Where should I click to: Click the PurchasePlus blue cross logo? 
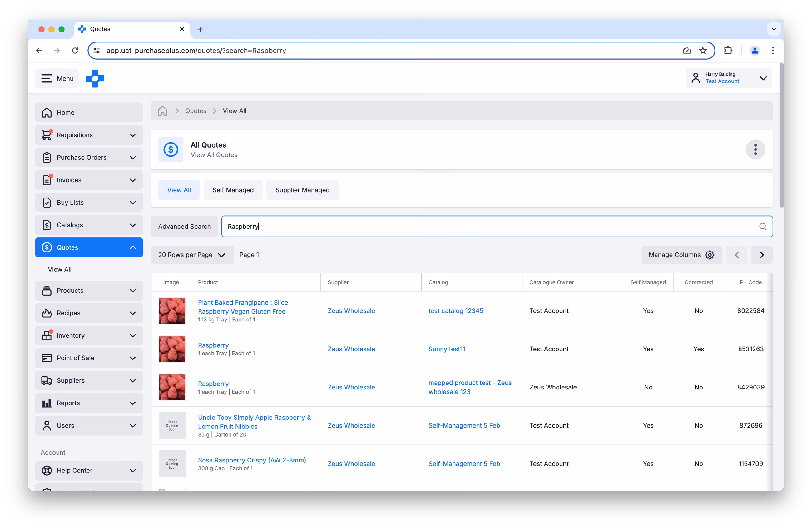click(95, 78)
